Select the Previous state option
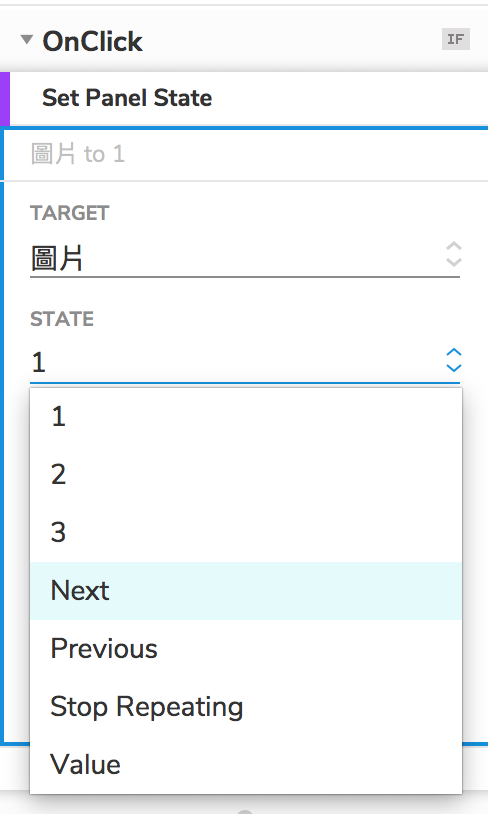The image size is (488, 814). 246,649
